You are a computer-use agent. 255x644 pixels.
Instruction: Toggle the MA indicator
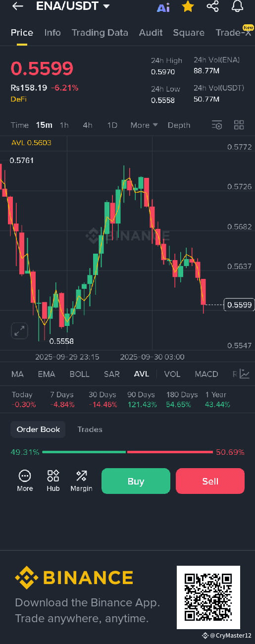17,374
